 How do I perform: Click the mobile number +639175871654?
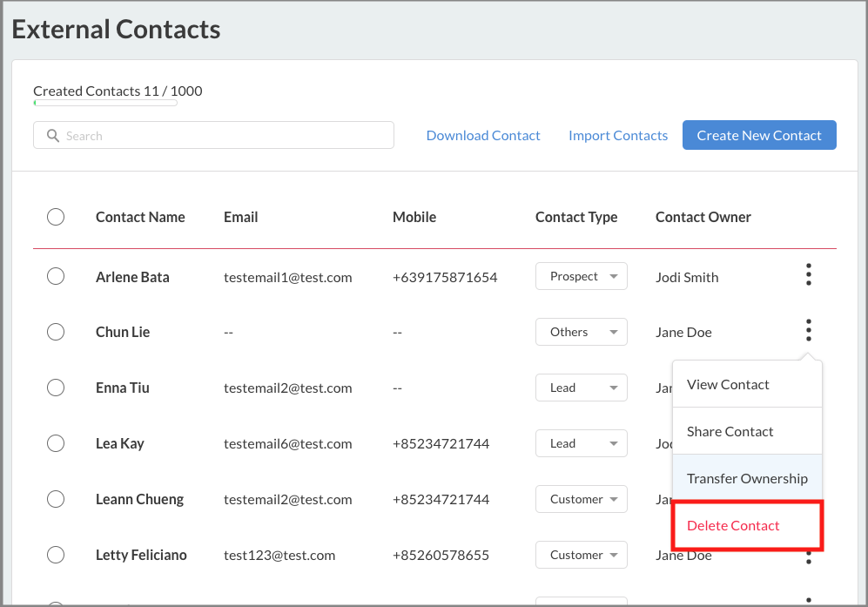(445, 278)
